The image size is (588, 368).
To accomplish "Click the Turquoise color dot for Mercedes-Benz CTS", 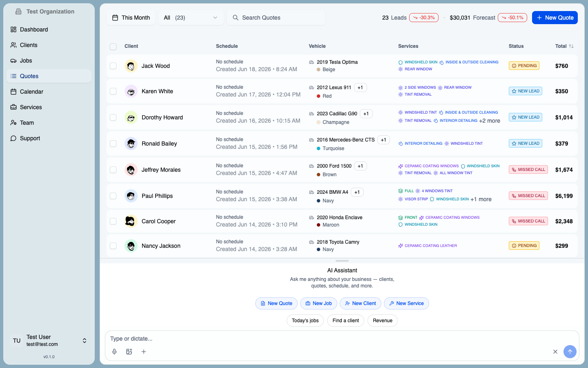I will click(318, 148).
